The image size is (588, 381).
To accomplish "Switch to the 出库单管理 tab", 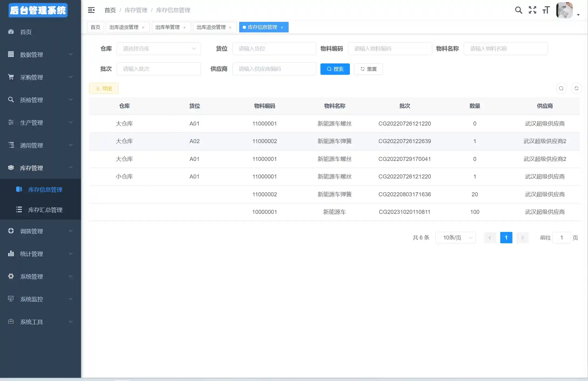I will coord(167,27).
